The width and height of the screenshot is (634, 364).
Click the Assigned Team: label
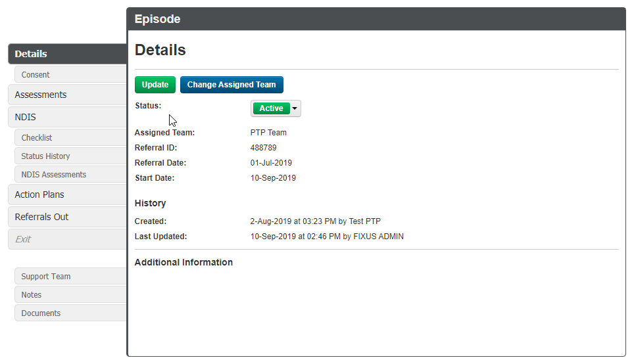(x=164, y=133)
